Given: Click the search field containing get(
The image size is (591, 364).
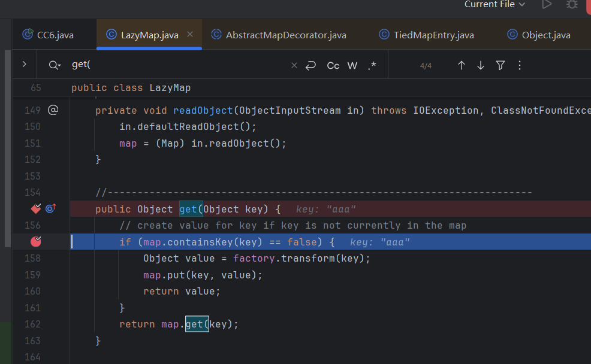Looking at the screenshot, I should coord(177,65).
